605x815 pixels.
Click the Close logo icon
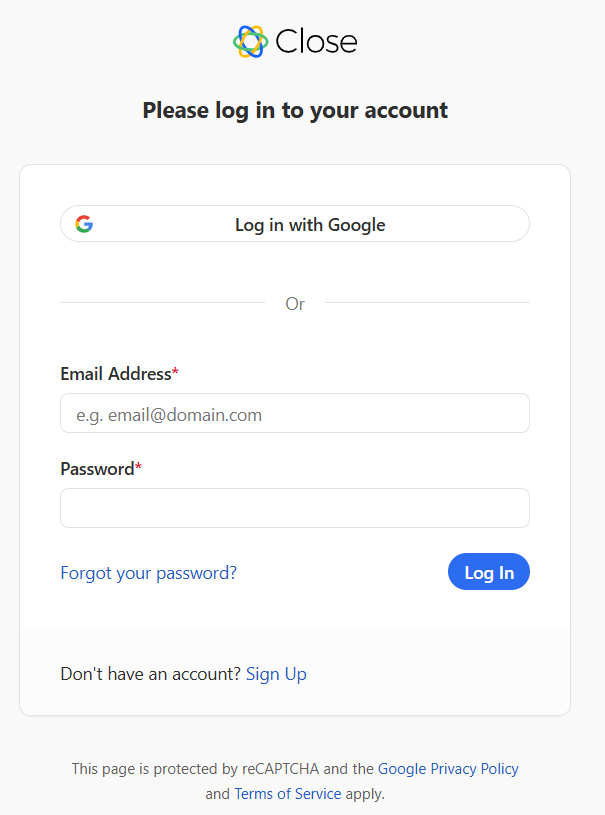(x=251, y=41)
